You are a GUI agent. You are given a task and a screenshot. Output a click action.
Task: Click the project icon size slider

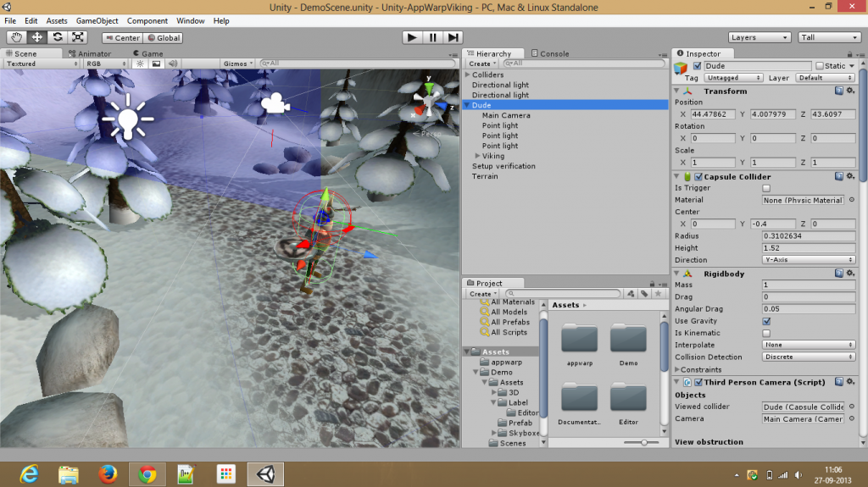644,442
